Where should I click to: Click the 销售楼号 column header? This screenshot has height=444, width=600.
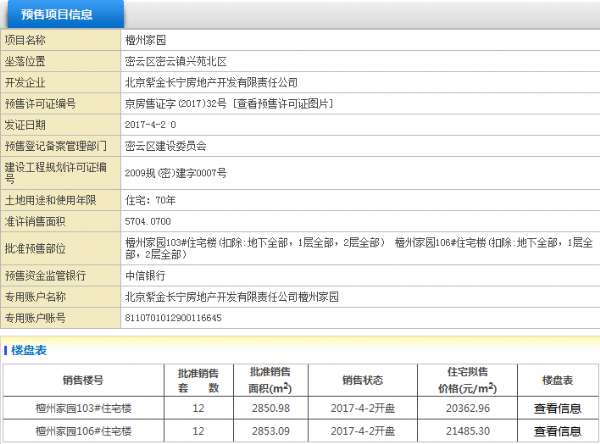82,380
